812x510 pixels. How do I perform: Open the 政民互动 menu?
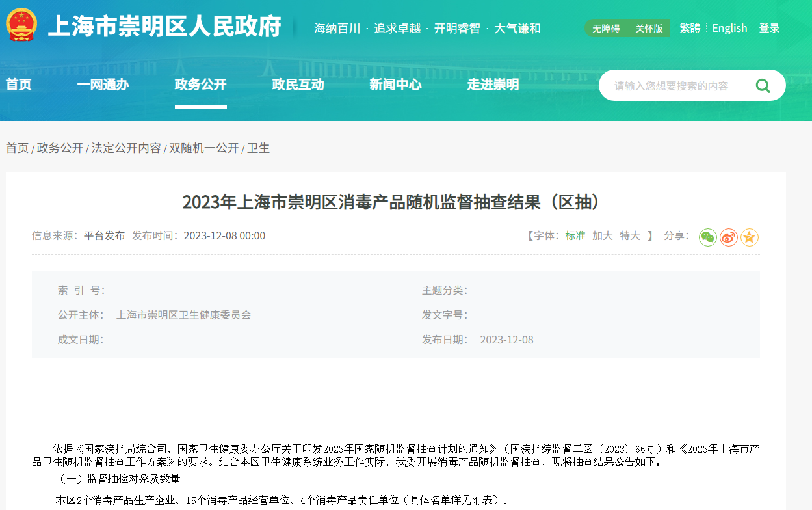click(298, 85)
